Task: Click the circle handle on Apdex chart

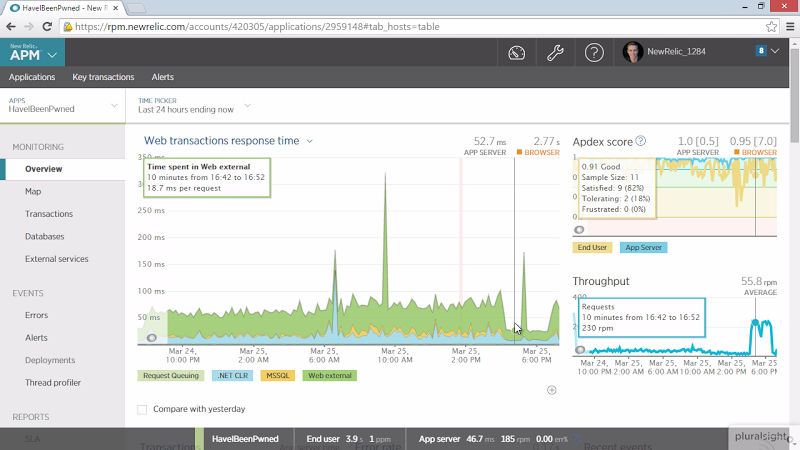Action: [x=579, y=230]
